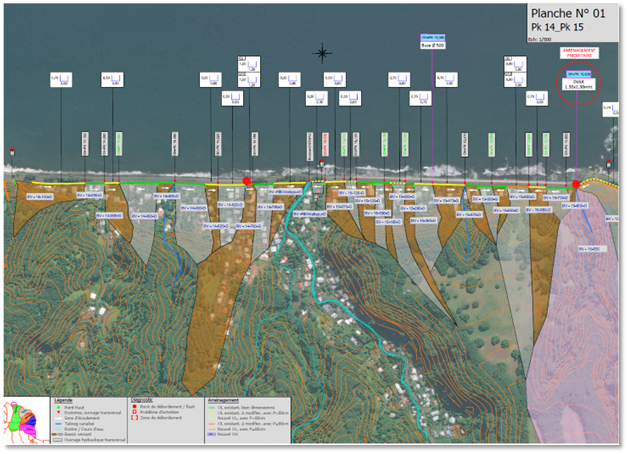Click the cyan OH-PK tag above Buse Ø 500
This screenshot has height=454, width=628.
433,38
